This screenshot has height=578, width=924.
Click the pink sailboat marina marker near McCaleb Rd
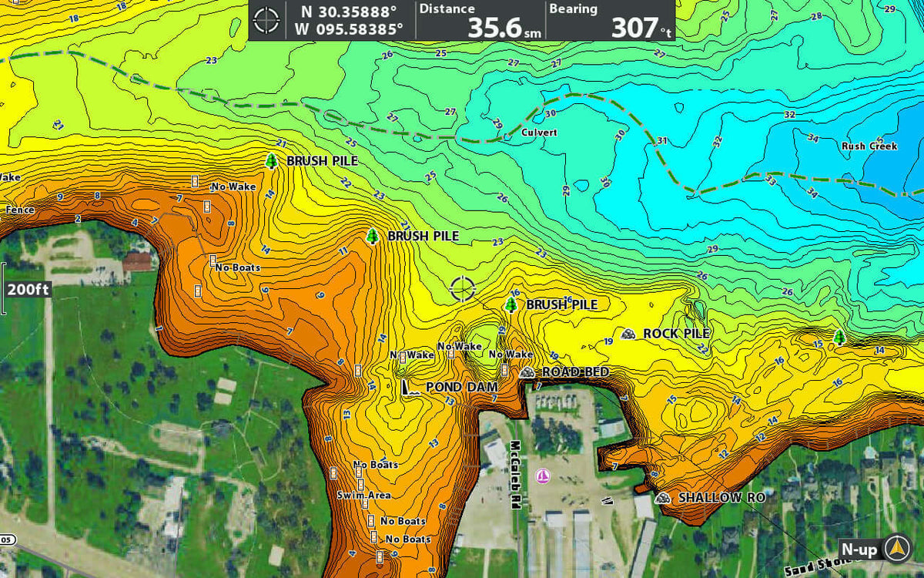click(544, 476)
